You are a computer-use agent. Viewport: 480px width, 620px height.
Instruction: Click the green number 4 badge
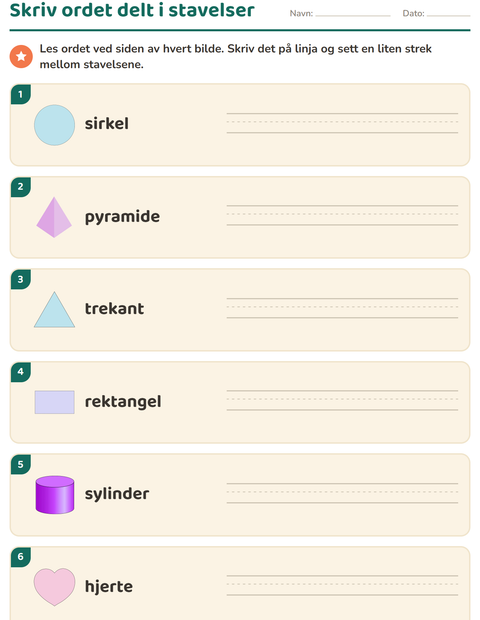click(21, 372)
